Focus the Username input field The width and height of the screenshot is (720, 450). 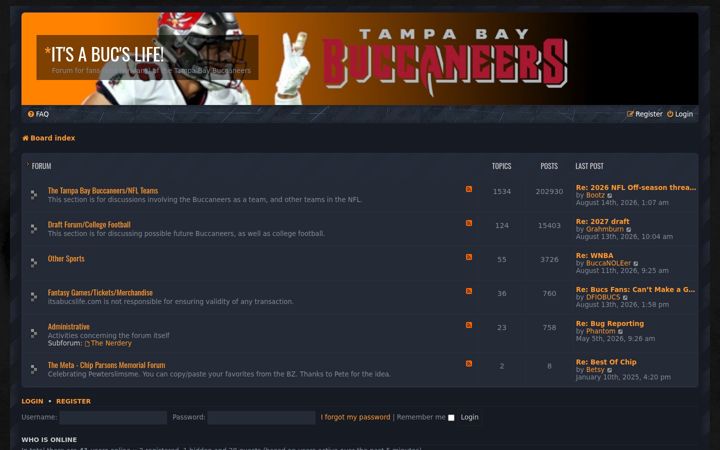tap(113, 417)
